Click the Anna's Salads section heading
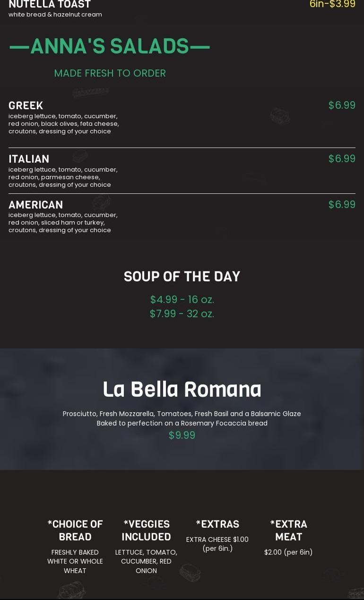Viewport: 364px width, 600px height. pos(110,46)
